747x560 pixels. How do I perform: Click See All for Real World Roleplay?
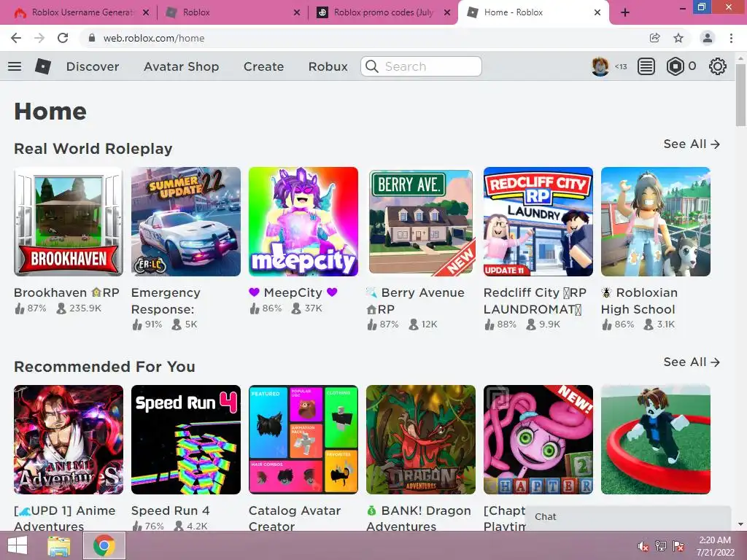(x=692, y=144)
